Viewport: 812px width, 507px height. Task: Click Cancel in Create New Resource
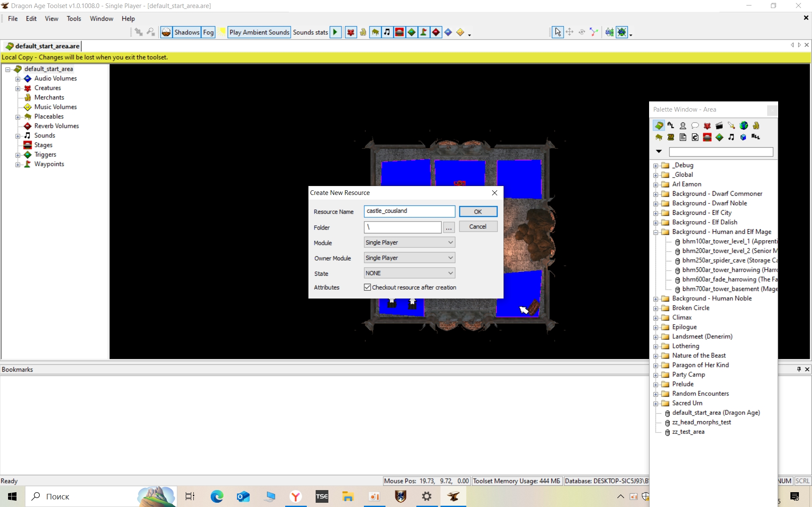[x=478, y=227]
